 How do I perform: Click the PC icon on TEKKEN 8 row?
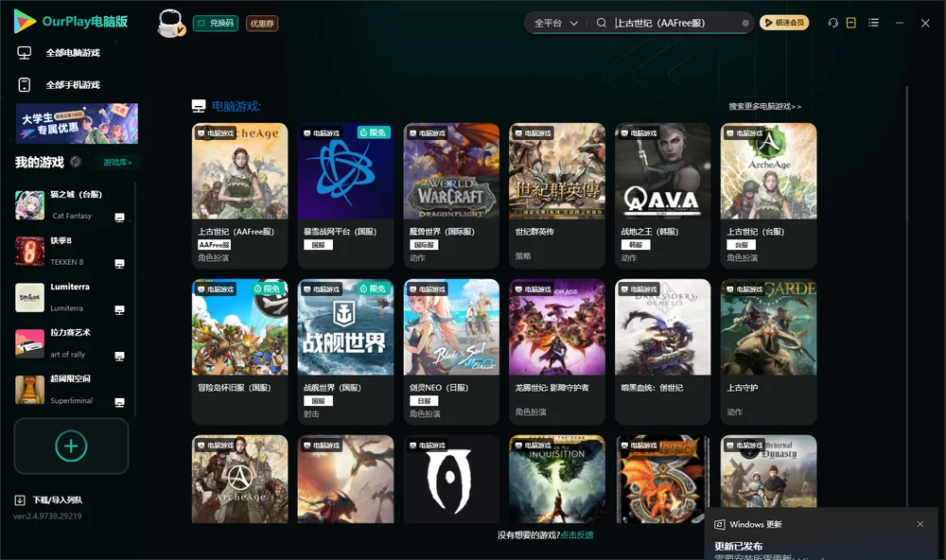point(119,264)
